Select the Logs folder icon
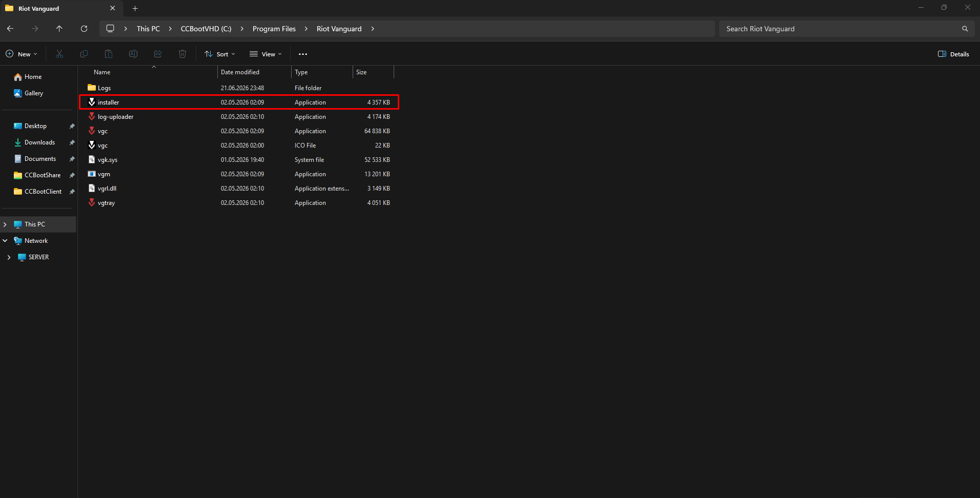 [92, 88]
